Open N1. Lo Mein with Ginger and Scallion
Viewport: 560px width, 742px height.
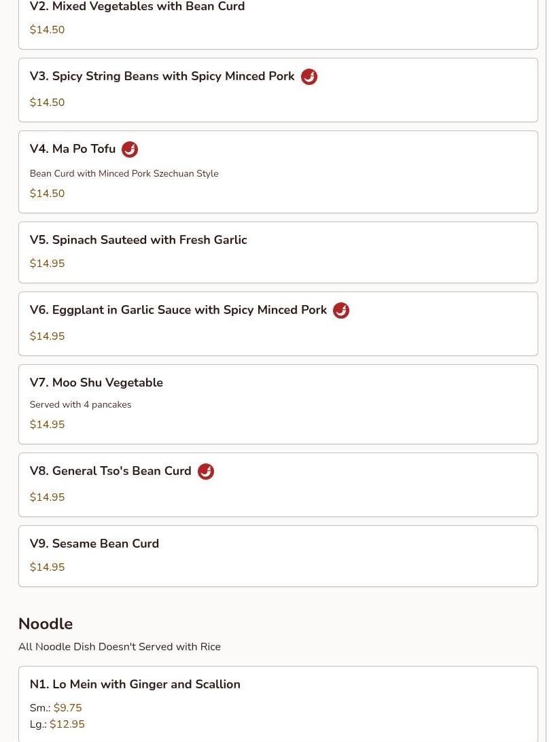click(135, 684)
